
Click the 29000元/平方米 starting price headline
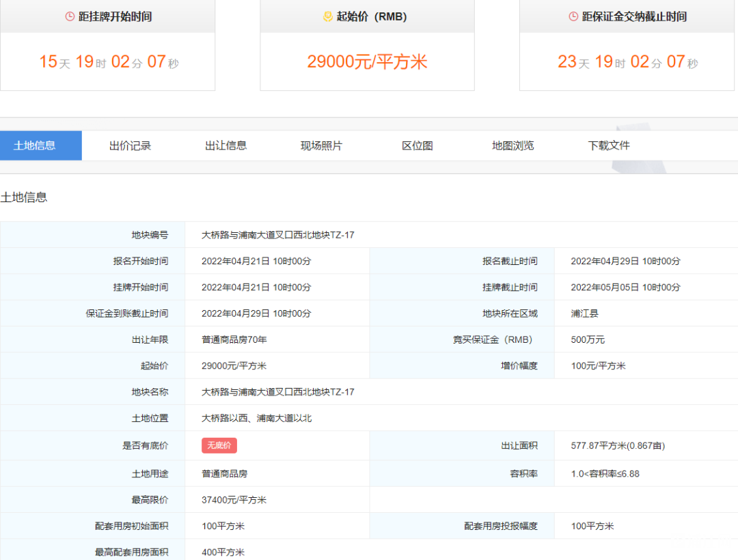367,61
